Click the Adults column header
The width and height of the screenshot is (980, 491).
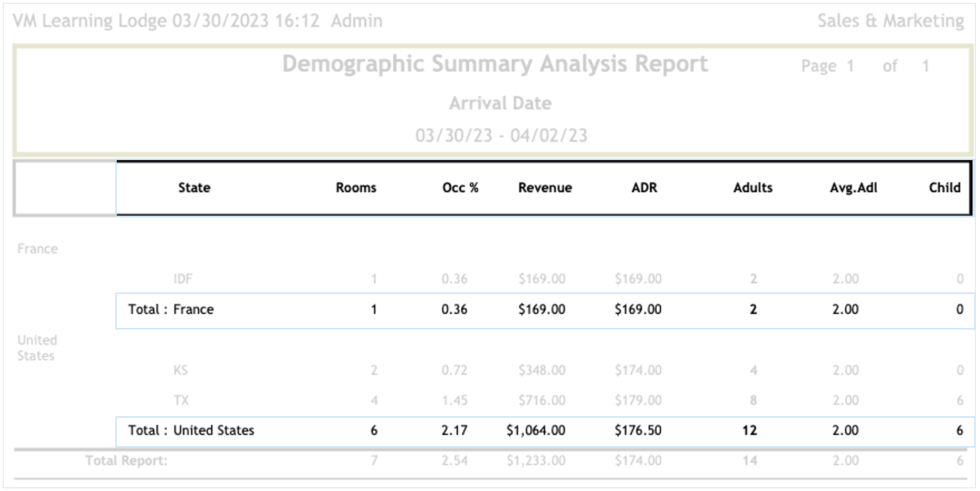pos(753,188)
